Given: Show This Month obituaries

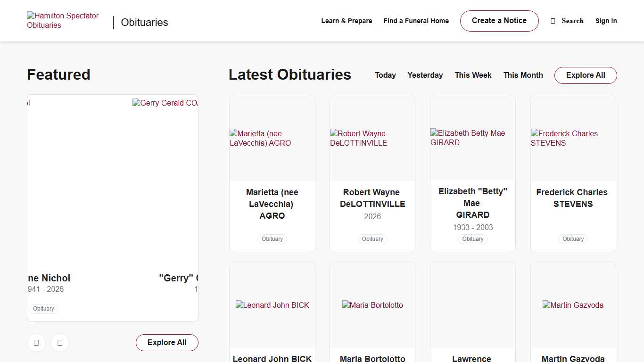Looking at the screenshot, I should [x=523, y=75].
